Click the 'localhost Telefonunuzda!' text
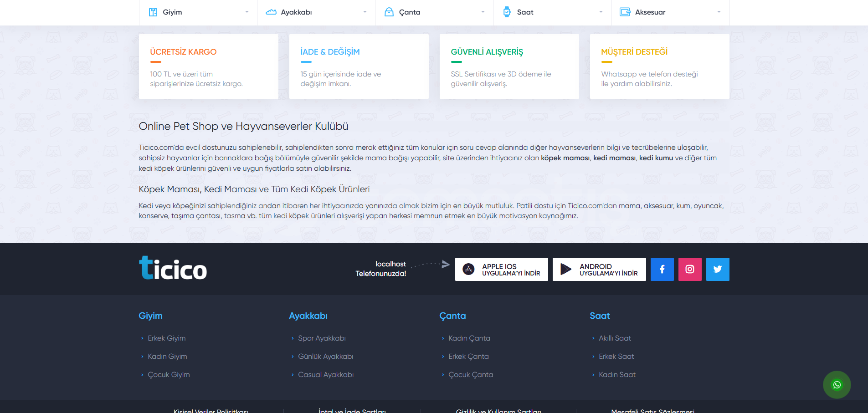Image resolution: width=868 pixels, height=413 pixels. pos(381,269)
